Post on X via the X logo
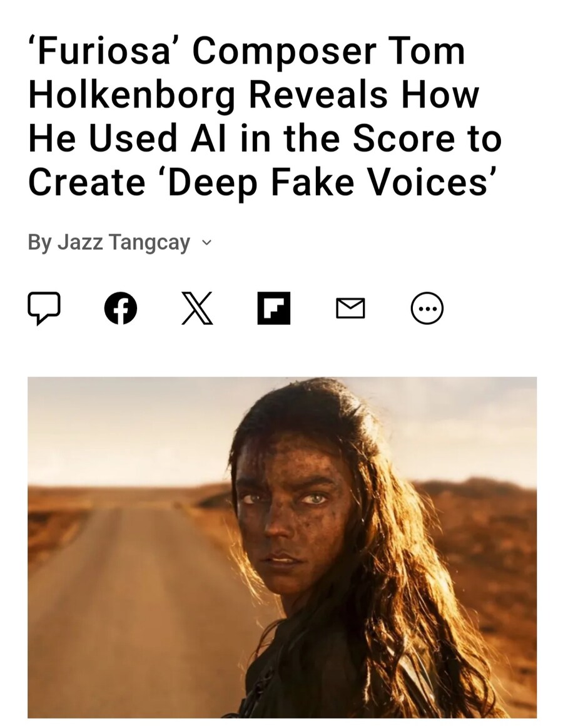This screenshot has height=728, width=563. (197, 308)
